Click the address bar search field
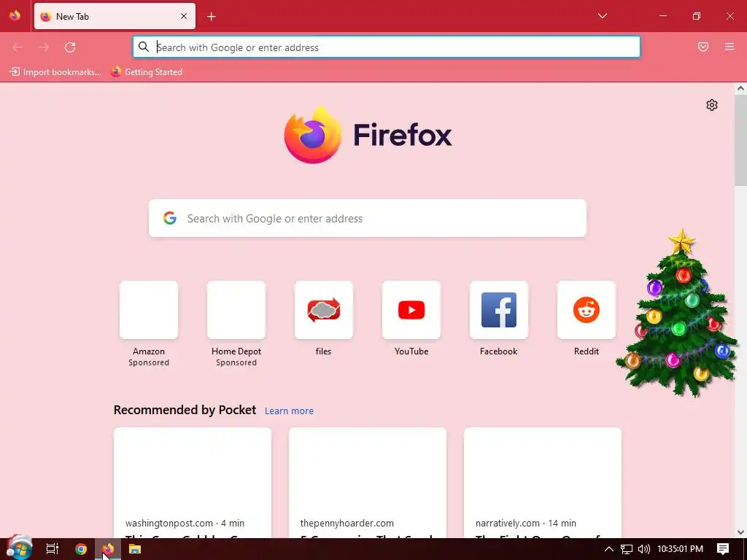747x560 pixels. click(x=387, y=47)
